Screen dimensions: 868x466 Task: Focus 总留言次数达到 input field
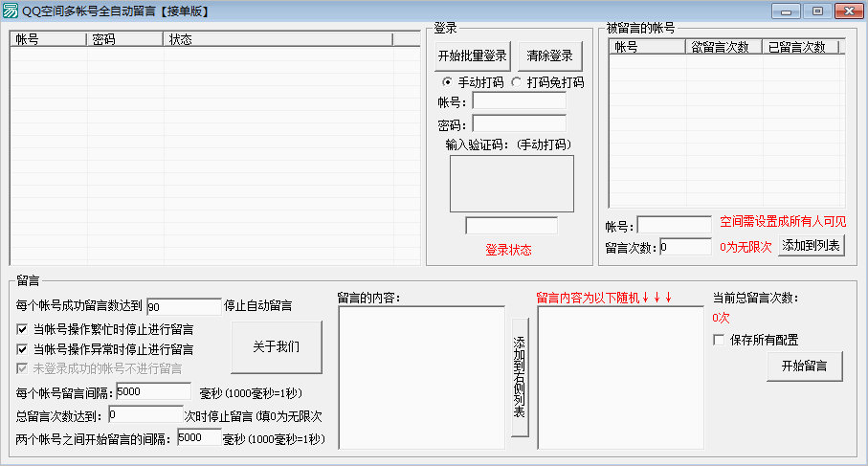pos(145,414)
